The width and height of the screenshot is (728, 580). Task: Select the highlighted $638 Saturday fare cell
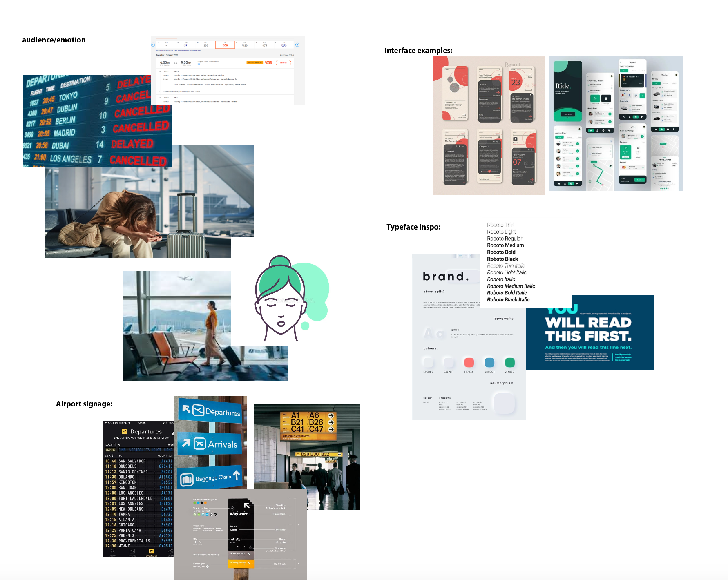click(x=225, y=45)
